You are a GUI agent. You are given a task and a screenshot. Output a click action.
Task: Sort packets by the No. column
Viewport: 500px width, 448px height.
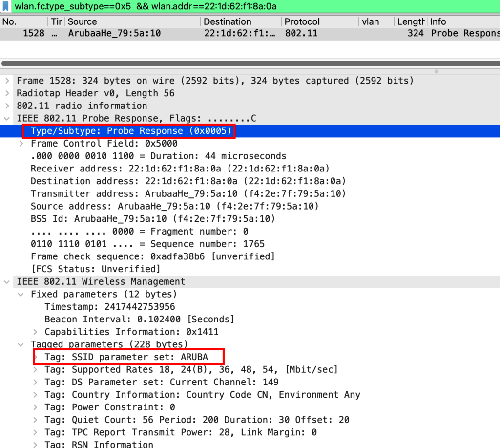pos(24,21)
